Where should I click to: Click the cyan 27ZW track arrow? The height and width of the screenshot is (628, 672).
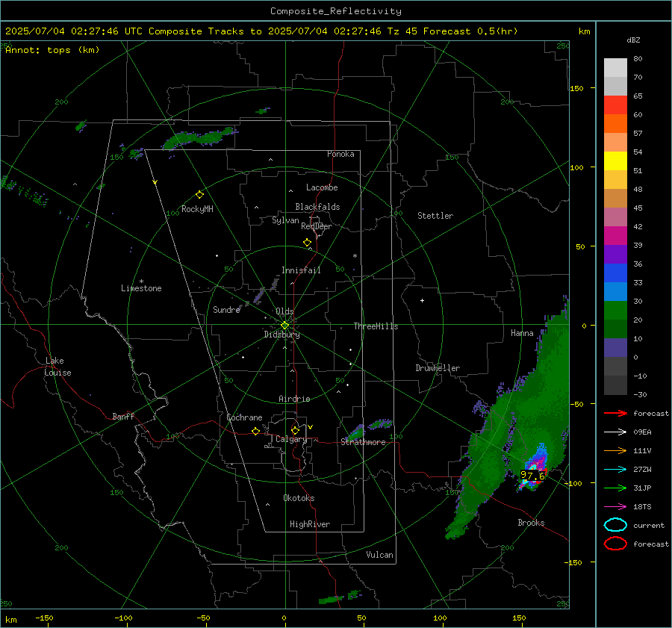615,470
